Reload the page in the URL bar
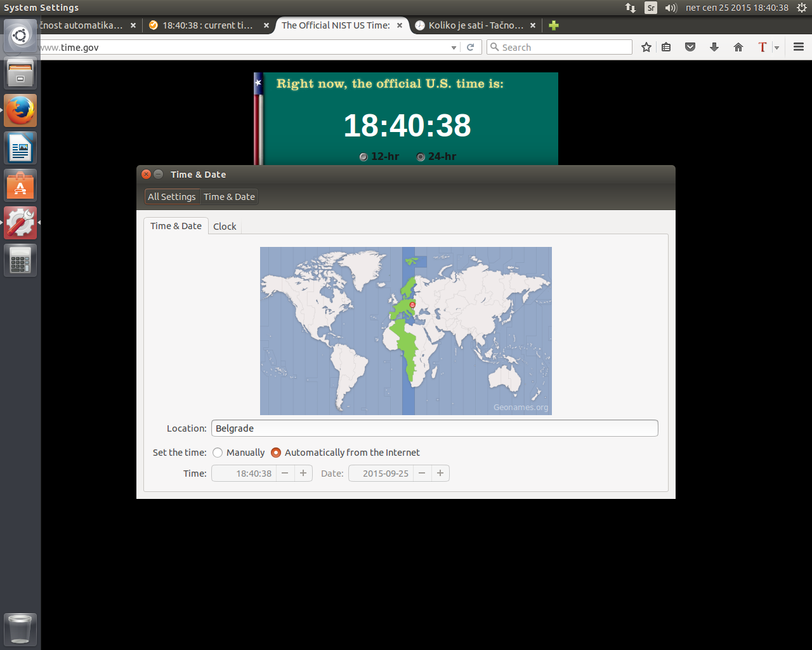The image size is (812, 650). (470, 47)
